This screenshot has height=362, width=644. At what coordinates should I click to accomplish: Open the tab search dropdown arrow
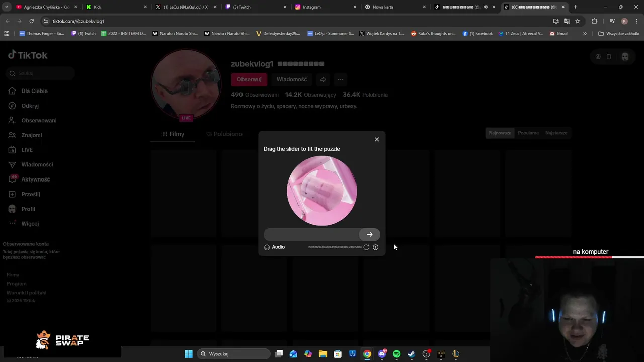[x=7, y=7]
